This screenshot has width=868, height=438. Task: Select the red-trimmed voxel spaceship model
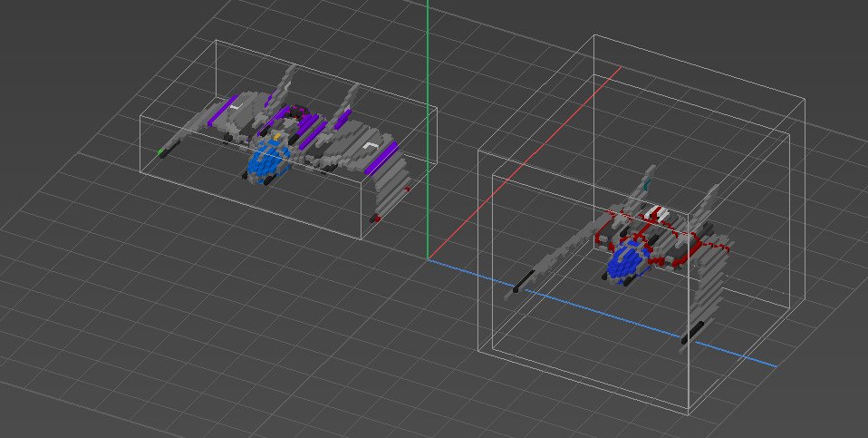pos(619,258)
